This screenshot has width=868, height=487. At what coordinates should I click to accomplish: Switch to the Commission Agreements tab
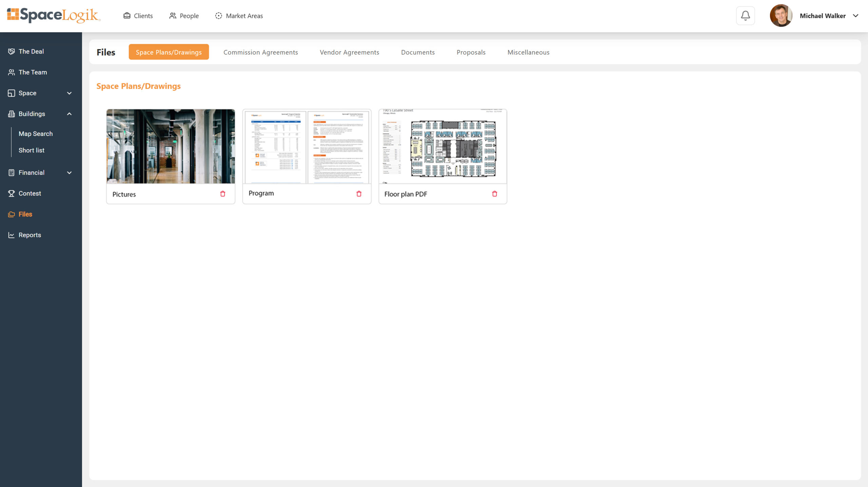[260, 52]
